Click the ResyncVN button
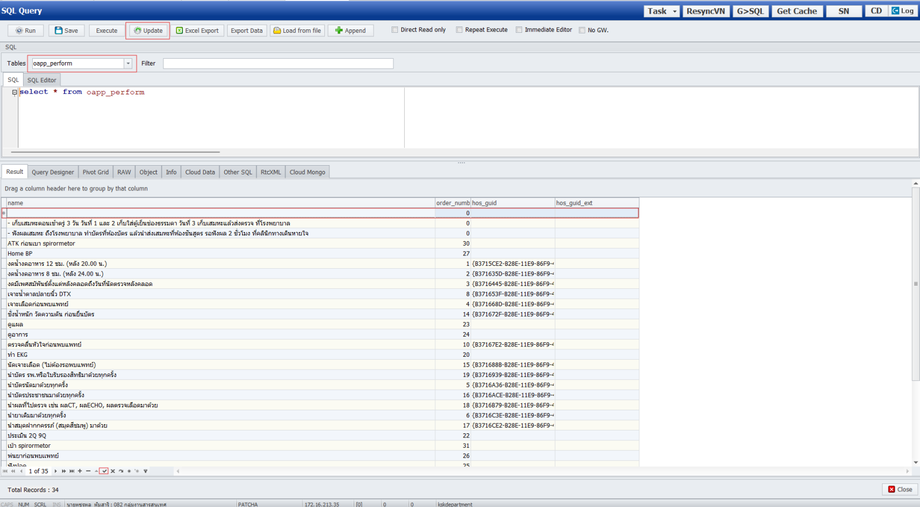This screenshot has height=507, width=920. (x=706, y=11)
